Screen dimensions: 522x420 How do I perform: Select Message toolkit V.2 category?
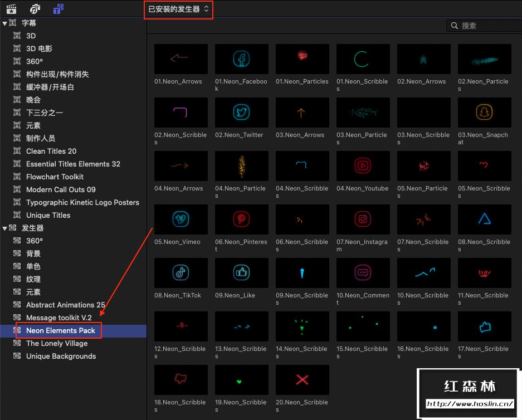pos(73,318)
